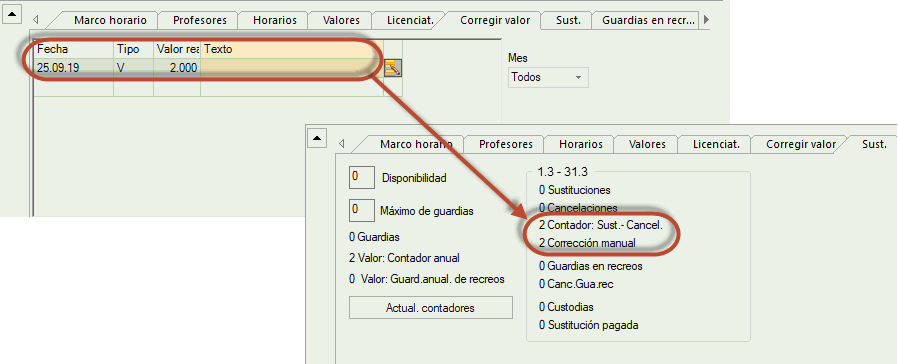Open the Mes dropdown showing Todos
The width and height of the screenshot is (898, 364).
coord(548,77)
